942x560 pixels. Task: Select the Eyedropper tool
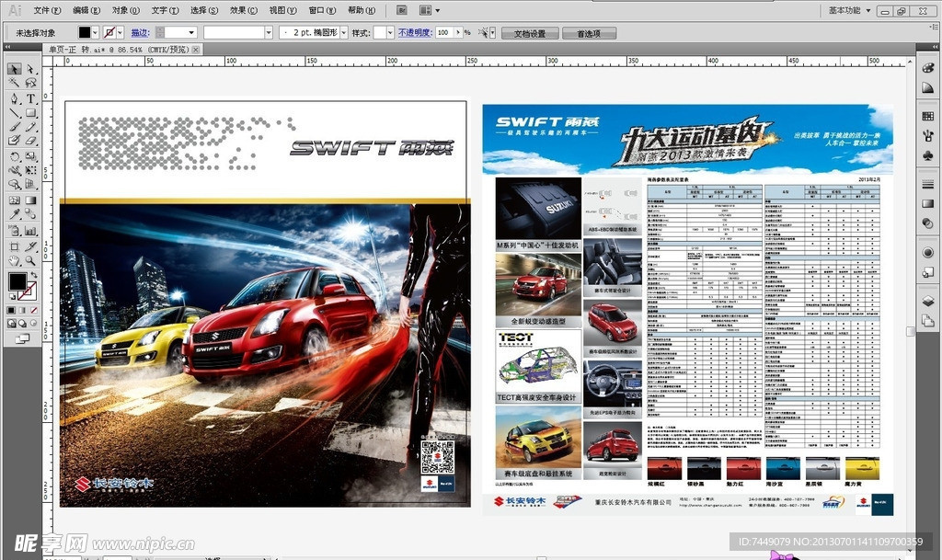(x=14, y=214)
